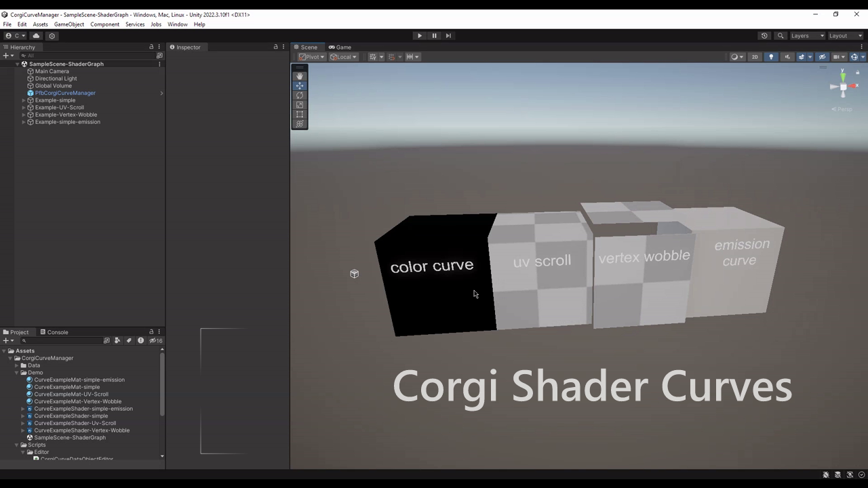The width and height of the screenshot is (868, 488).
Task: Open the Local handle rotation dropdown
Action: point(344,57)
